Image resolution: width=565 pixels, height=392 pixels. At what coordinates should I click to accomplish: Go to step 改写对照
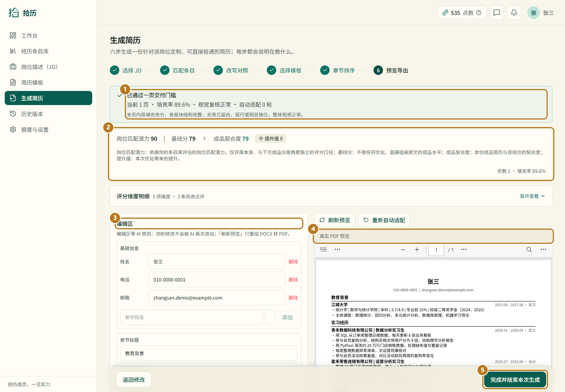[231, 70]
